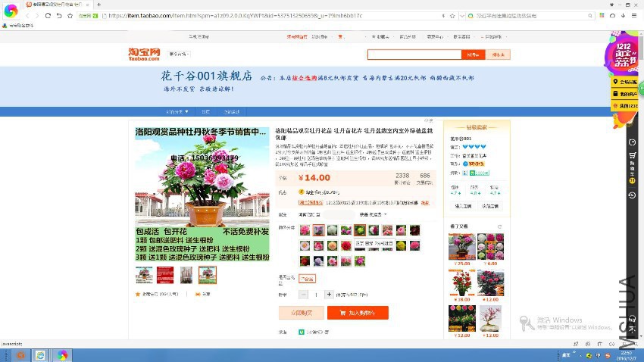The image size is (644, 362).
Task: Choose the boxed option below color variants
Action: point(307,279)
